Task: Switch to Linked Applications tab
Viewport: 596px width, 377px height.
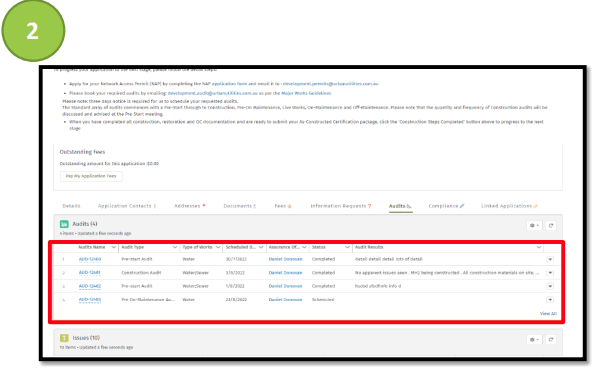Action: pos(509,206)
